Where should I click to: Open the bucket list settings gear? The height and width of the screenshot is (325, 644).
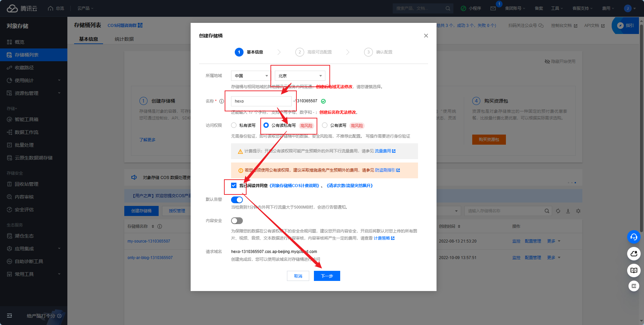(x=578, y=211)
